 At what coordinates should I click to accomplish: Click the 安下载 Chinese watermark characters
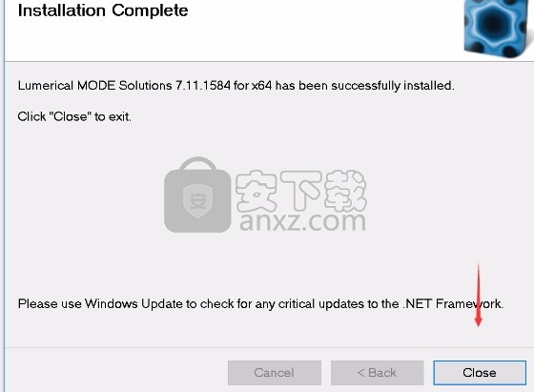pos(300,191)
